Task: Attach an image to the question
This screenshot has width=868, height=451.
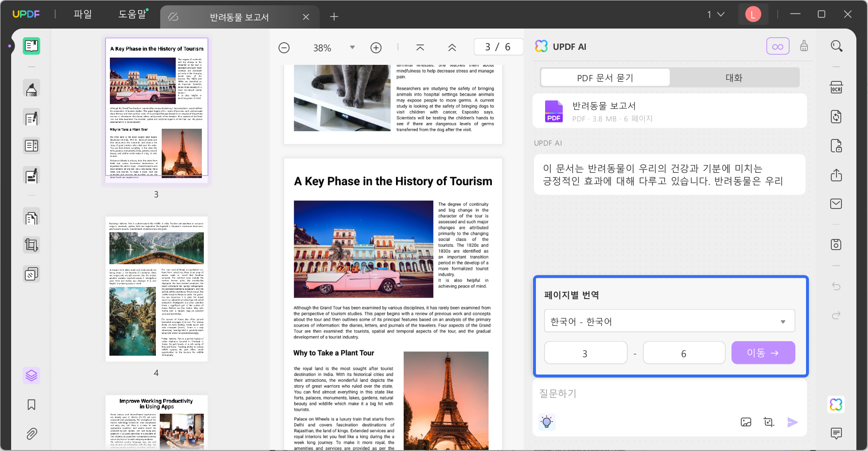Action: pos(746,422)
